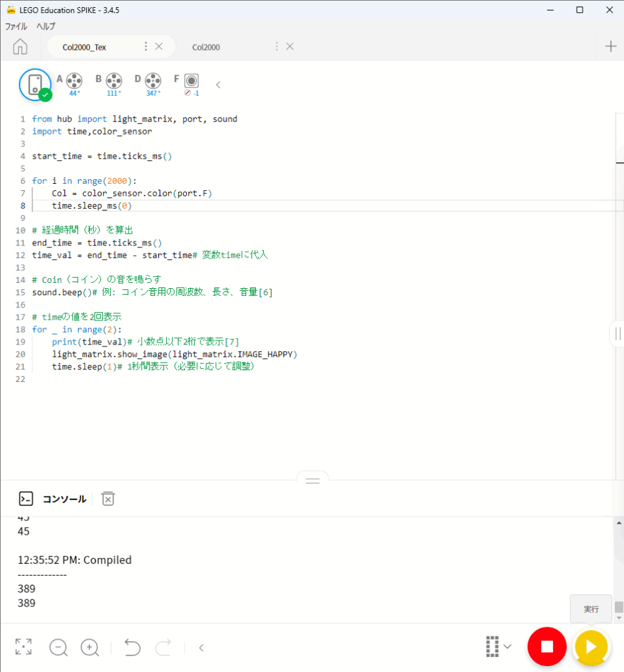Collapse the port sensor strip chevron
Viewport: 624px width, 672px height.
218,85
